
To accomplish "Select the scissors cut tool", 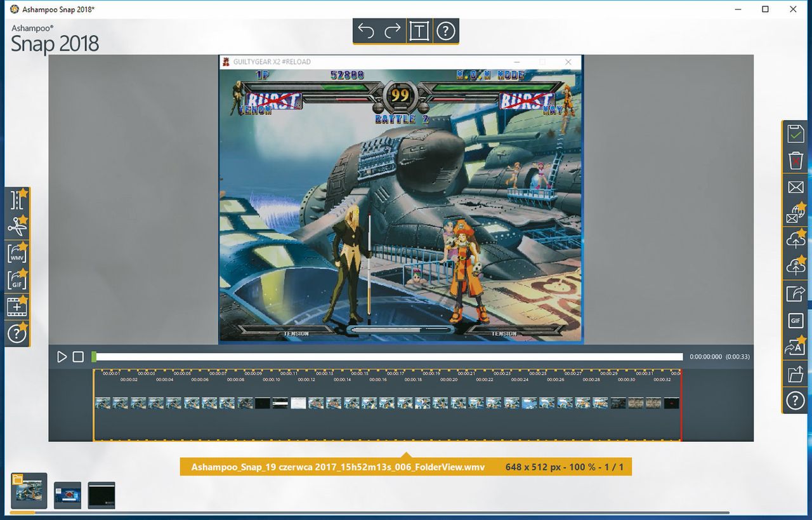I will (x=17, y=227).
